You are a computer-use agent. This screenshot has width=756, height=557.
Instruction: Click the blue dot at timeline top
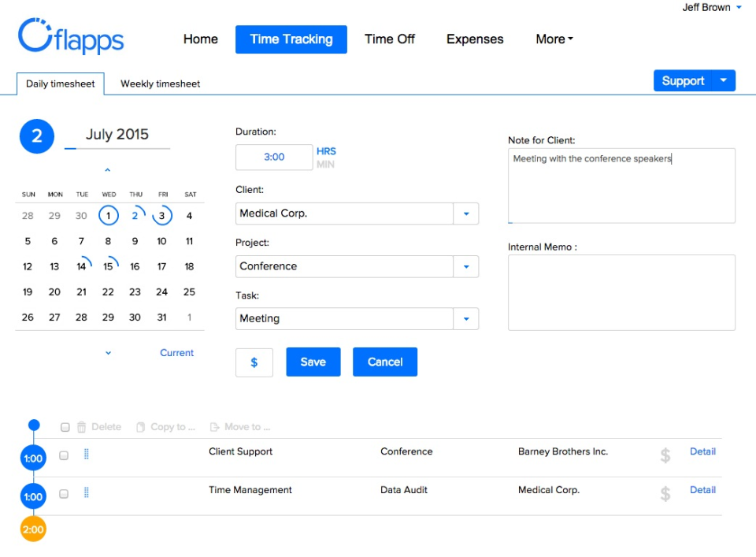tap(34, 425)
